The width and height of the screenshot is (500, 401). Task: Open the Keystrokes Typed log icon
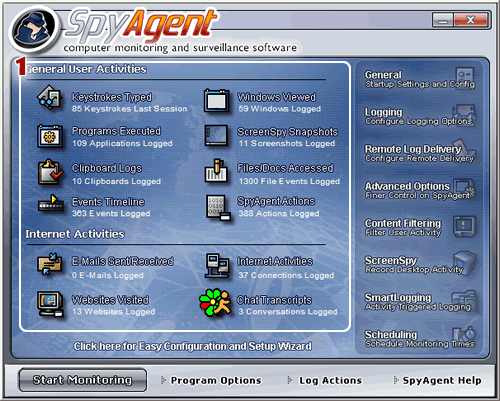tap(49, 98)
